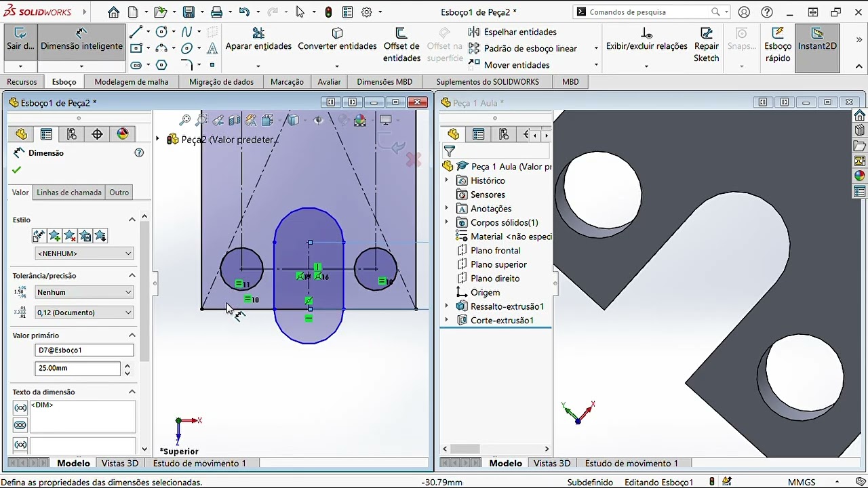
Task: Toggle Esboço rápido mode
Action: tap(778, 44)
